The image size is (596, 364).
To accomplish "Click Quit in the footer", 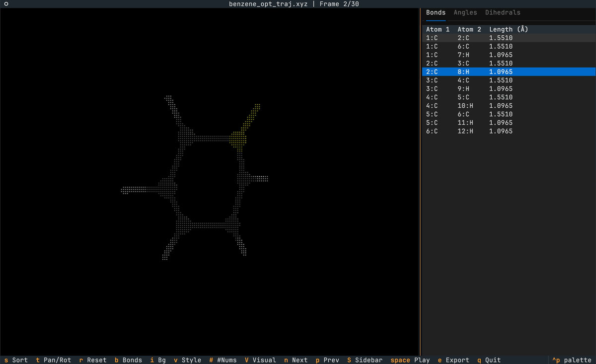I will tap(489, 360).
